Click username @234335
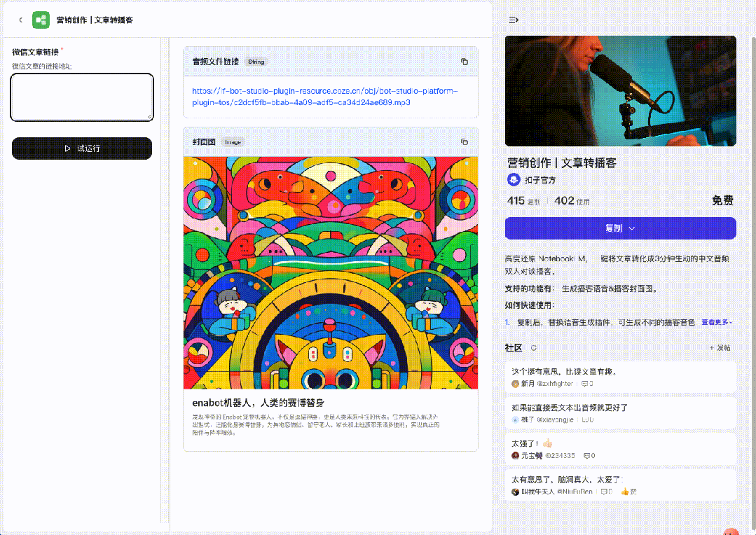Screen dimensions: 756x535 pos(560,455)
